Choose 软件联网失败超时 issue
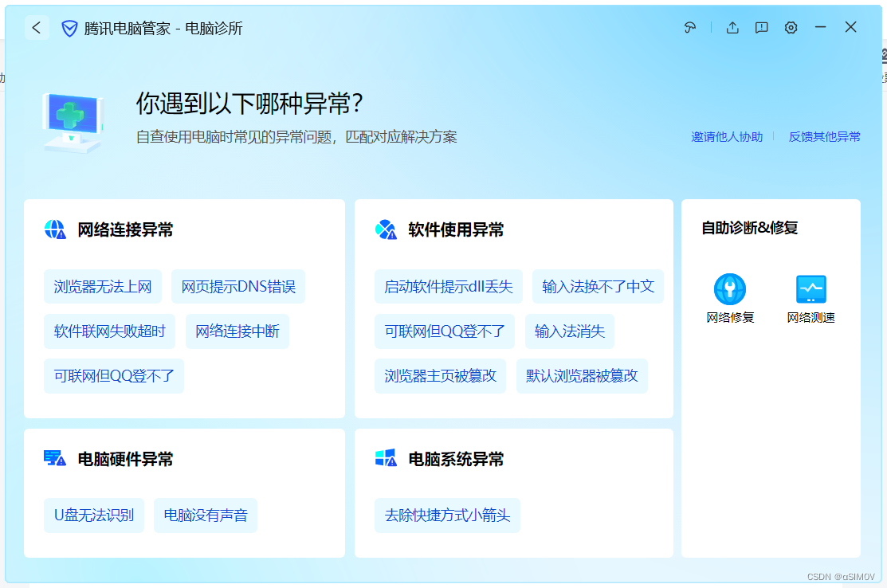The width and height of the screenshot is (887, 588). [110, 331]
